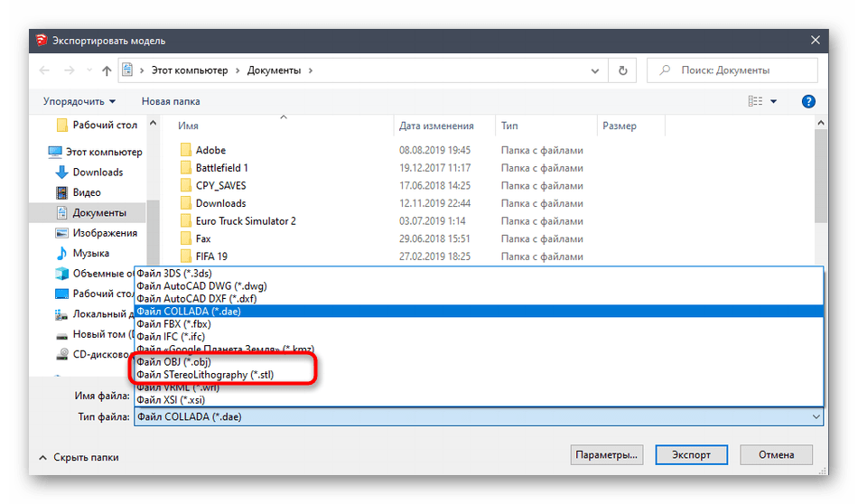858x504 pixels.
Task: Select Файл OBJ (*.obj) format option
Action: click(x=173, y=362)
